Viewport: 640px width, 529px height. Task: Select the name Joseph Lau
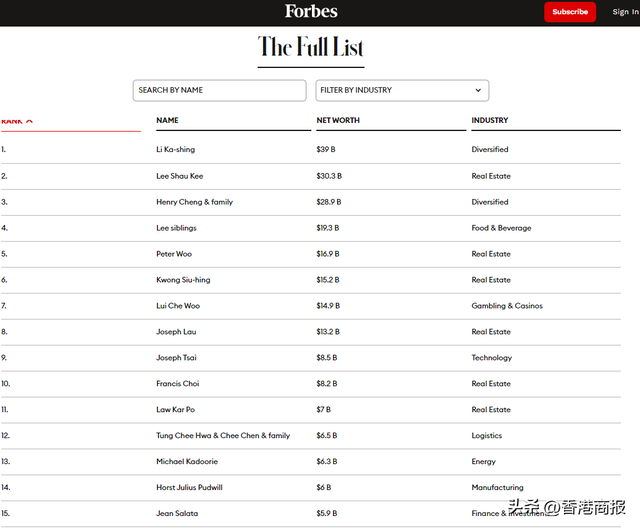click(x=176, y=332)
